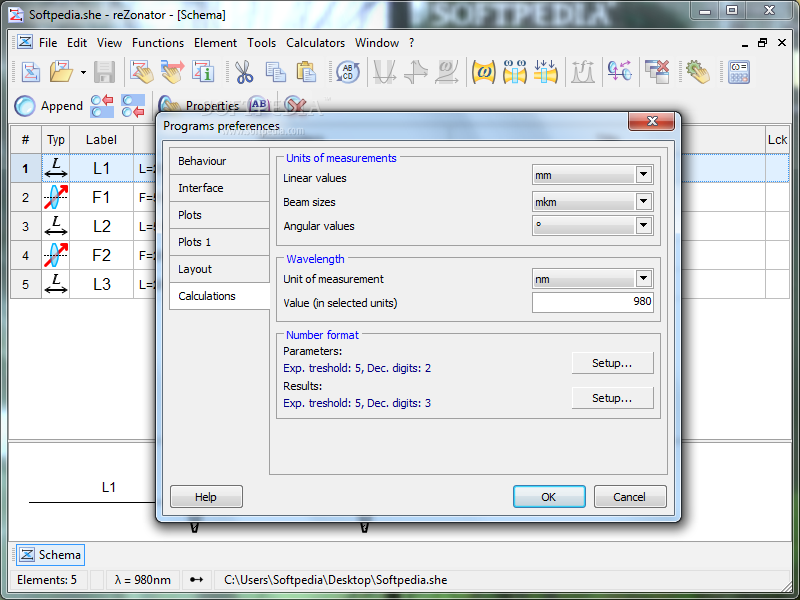Open the View menu
This screenshot has height=600, width=800.
tap(109, 43)
